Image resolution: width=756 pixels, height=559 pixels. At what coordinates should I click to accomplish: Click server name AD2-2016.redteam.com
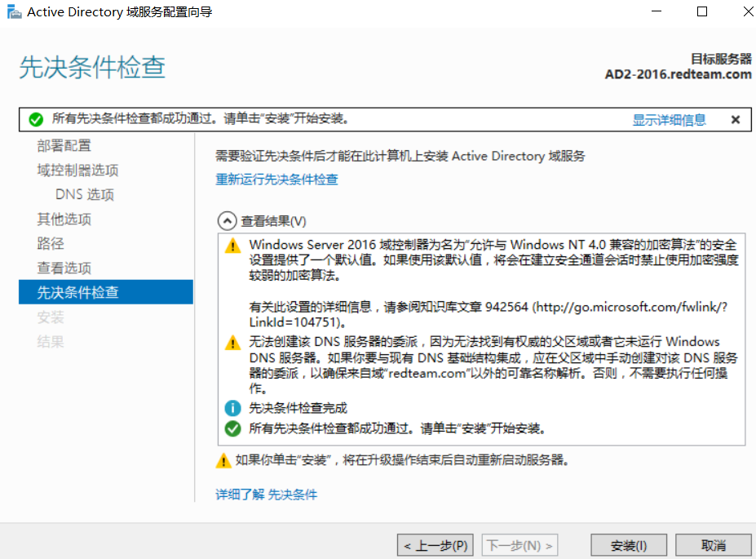pos(678,74)
